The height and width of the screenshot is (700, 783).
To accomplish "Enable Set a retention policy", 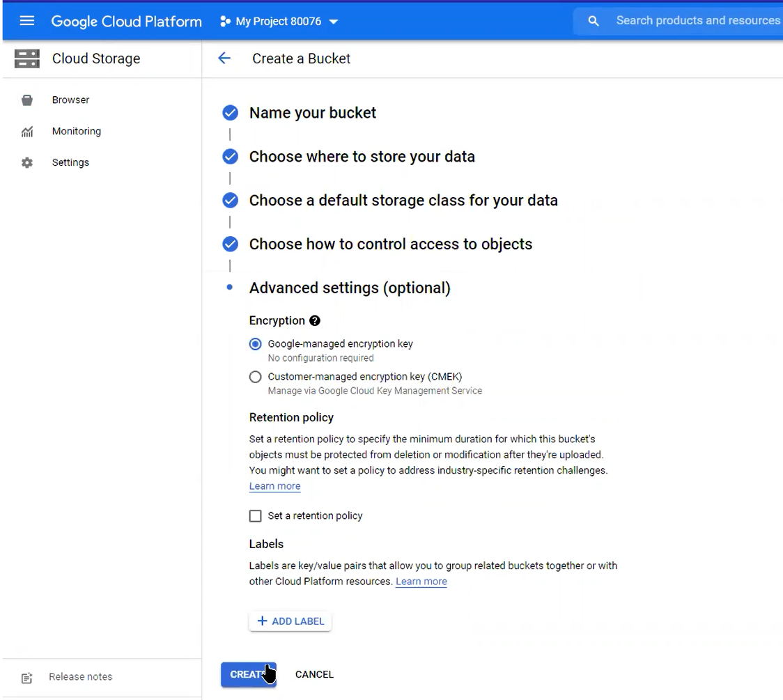I will click(x=256, y=515).
